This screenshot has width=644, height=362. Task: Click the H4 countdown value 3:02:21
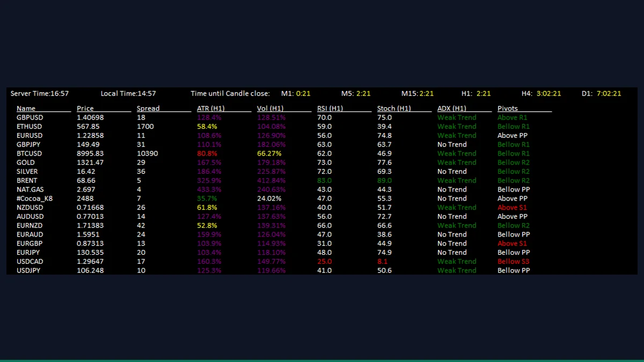coord(548,93)
